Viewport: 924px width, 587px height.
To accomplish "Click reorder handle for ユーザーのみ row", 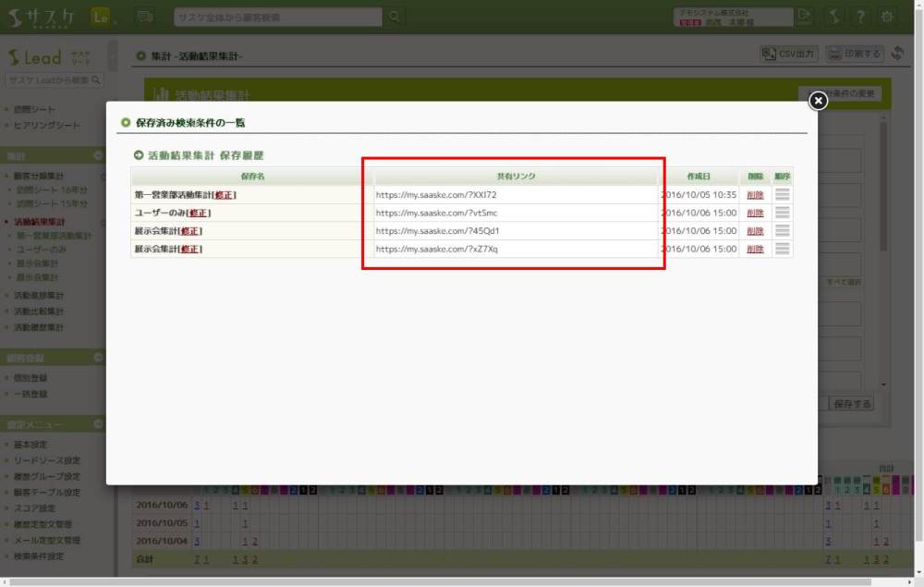I will coord(783,213).
